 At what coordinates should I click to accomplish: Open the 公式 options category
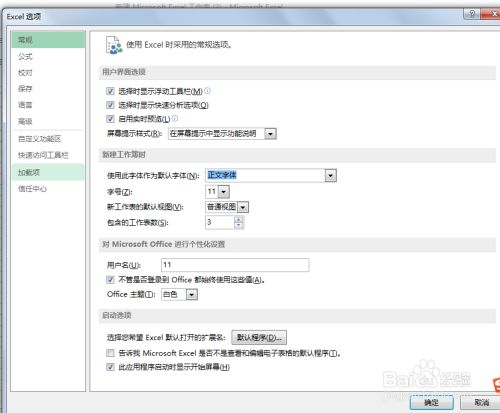tap(48, 56)
